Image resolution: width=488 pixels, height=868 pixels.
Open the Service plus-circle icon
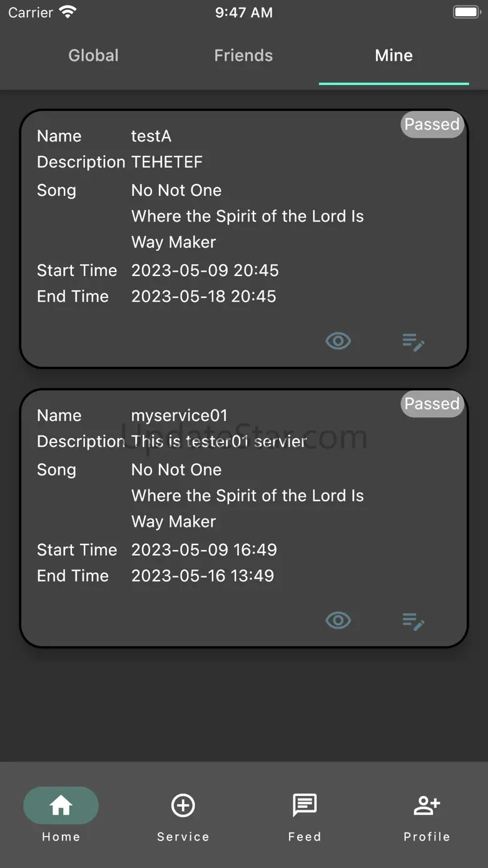coord(183,805)
